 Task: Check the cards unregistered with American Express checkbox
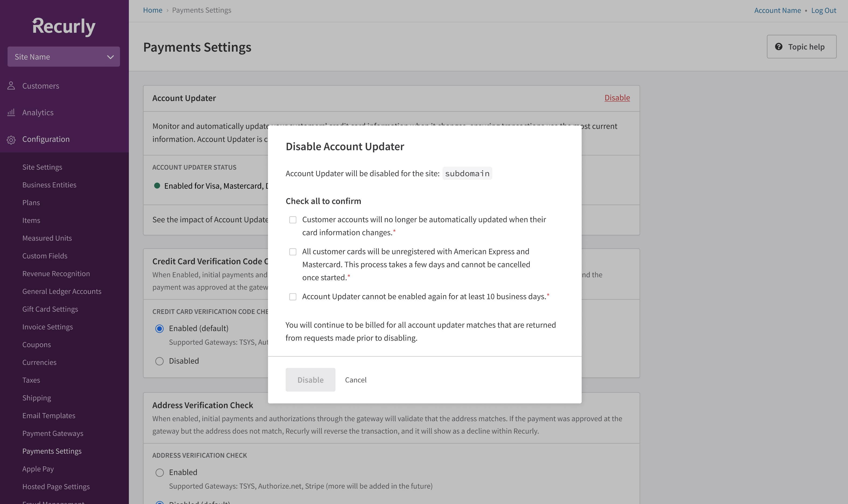coord(292,252)
